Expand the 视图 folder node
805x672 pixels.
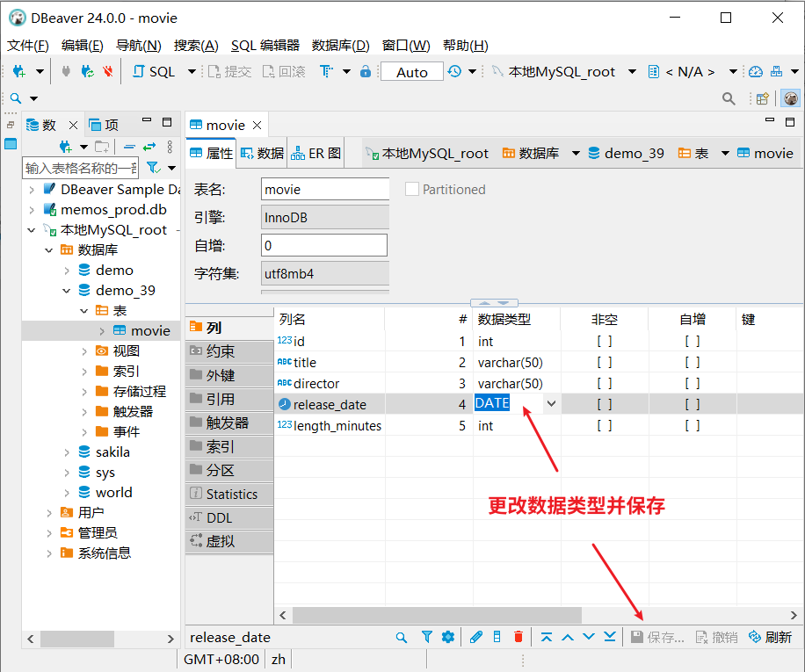(84, 351)
